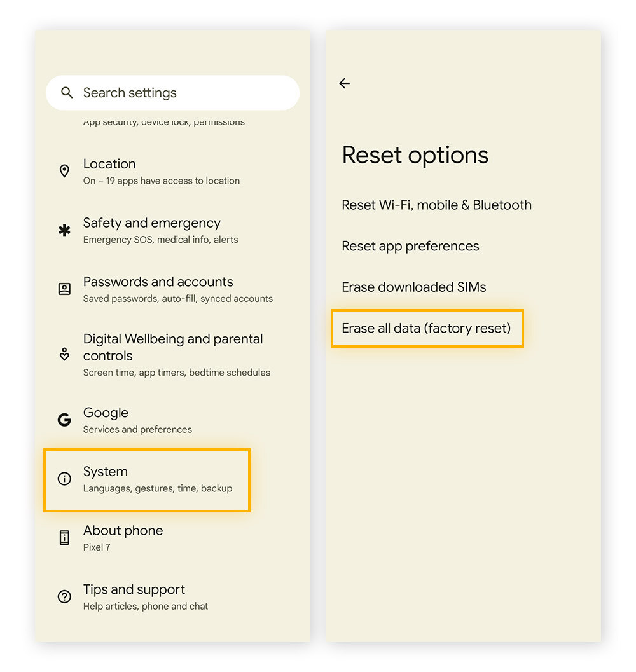
Task: Click the Location pin icon
Action: [x=64, y=170]
